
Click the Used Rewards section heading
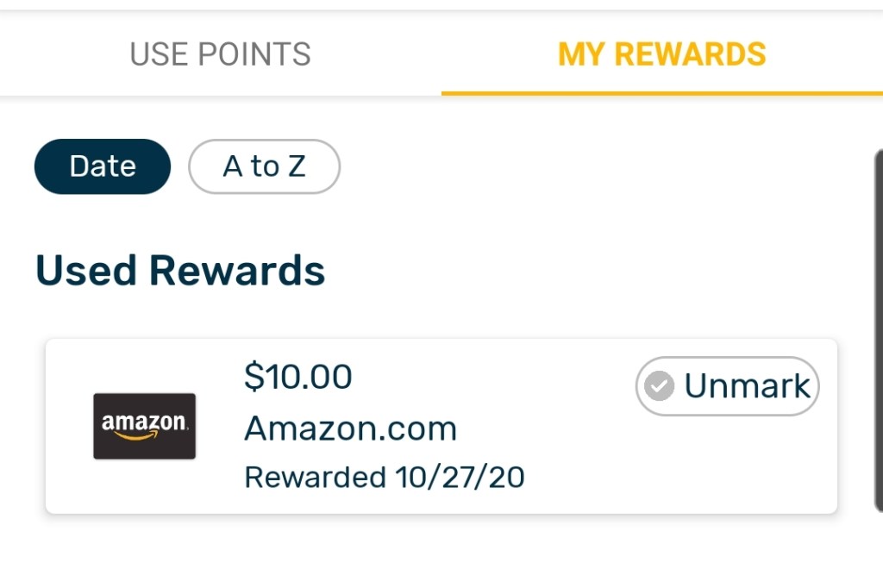180,271
